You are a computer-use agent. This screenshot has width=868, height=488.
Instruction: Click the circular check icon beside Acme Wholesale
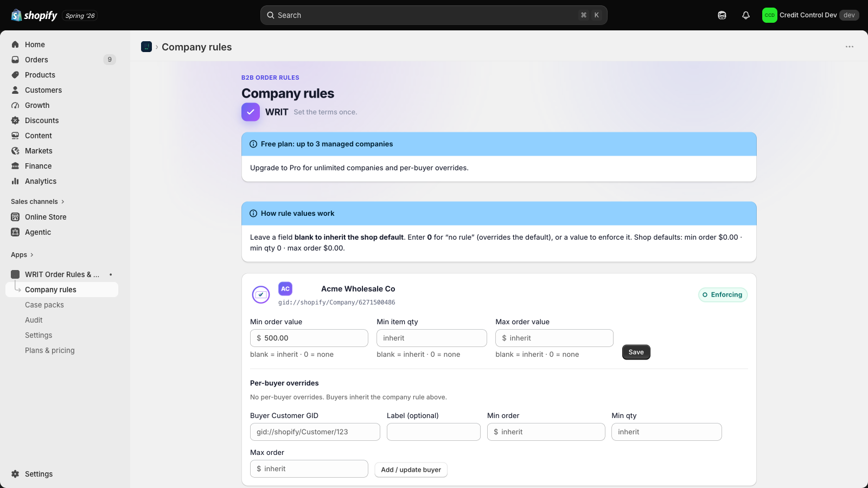[x=261, y=294]
